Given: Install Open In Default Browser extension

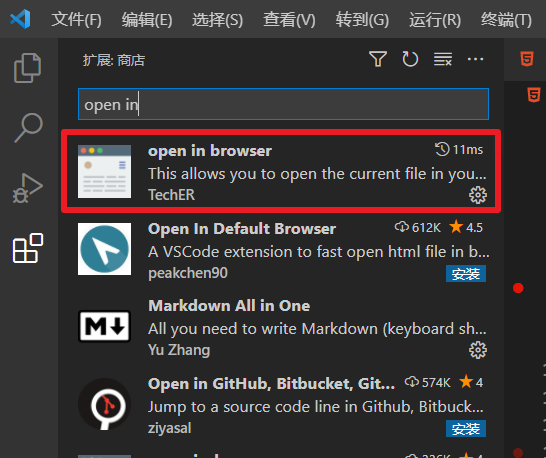Looking at the screenshot, I should [466, 274].
